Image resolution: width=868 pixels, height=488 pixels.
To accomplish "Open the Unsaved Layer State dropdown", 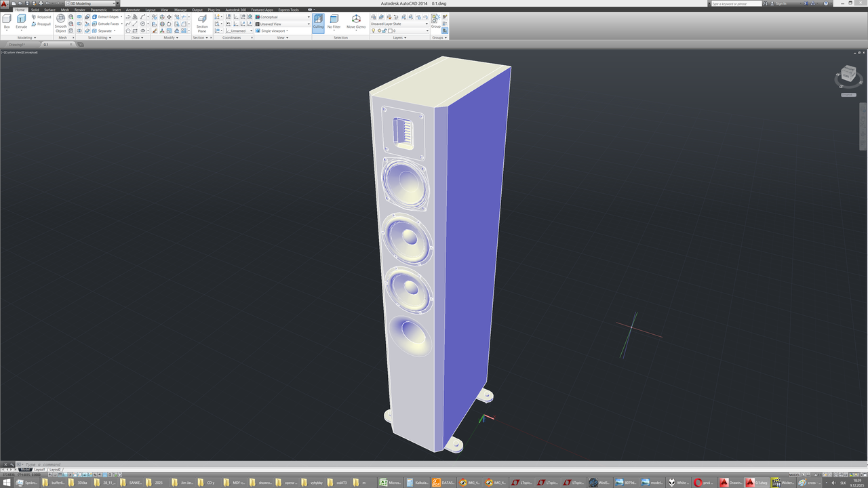I will (x=399, y=24).
